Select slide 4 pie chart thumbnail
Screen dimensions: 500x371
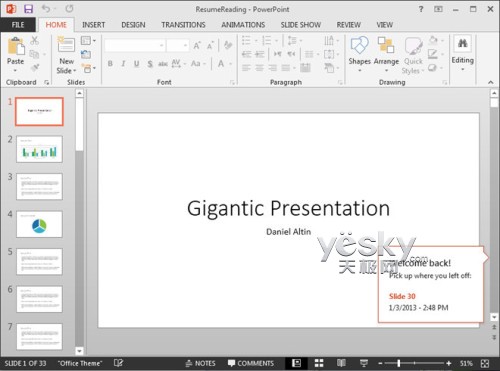(39, 224)
